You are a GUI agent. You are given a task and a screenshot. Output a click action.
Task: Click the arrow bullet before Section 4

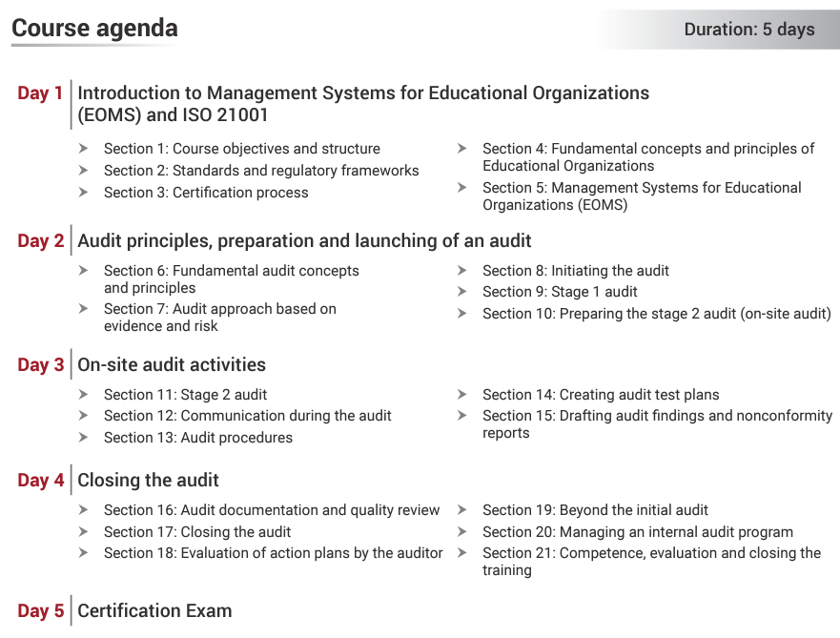(x=461, y=149)
